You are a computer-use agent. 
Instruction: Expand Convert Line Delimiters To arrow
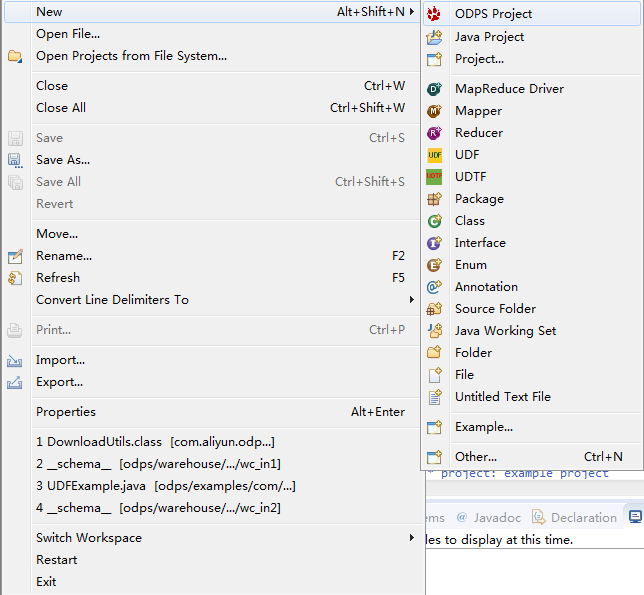pyautogui.click(x=412, y=300)
